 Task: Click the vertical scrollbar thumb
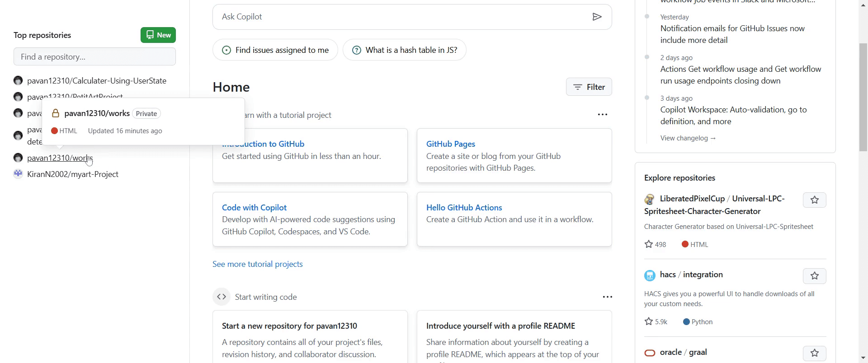point(863,97)
